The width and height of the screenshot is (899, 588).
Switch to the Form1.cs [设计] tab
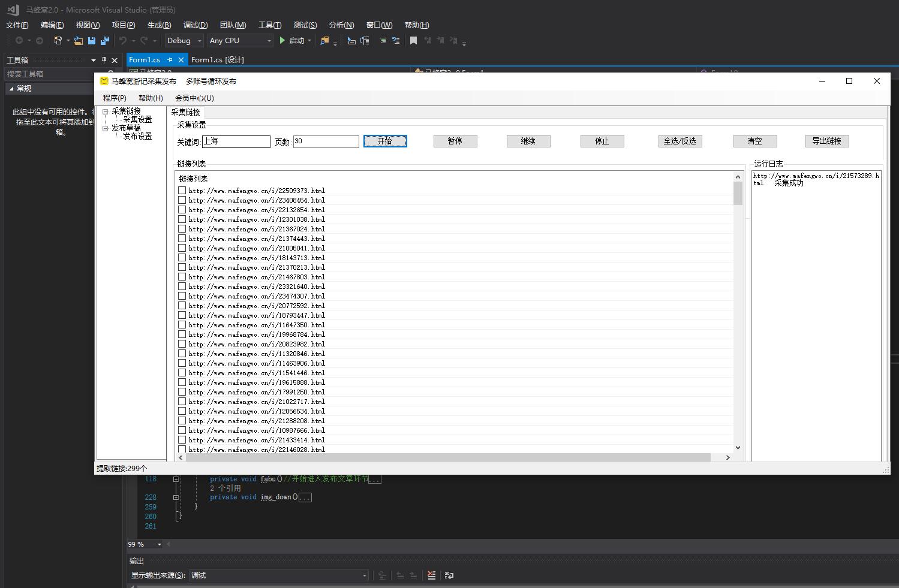click(x=217, y=60)
